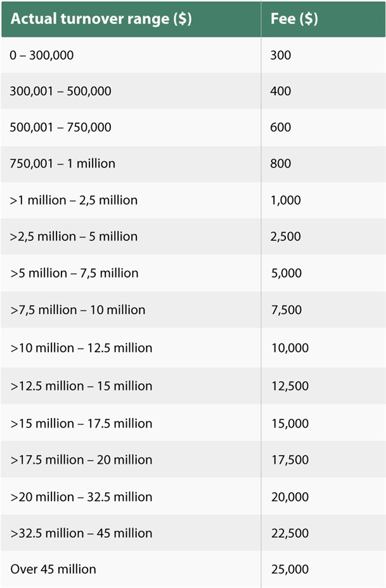The width and height of the screenshot is (386, 588).
Task: Click the "Fee ($)" column header
Action: pyautogui.click(x=294, y=18)
